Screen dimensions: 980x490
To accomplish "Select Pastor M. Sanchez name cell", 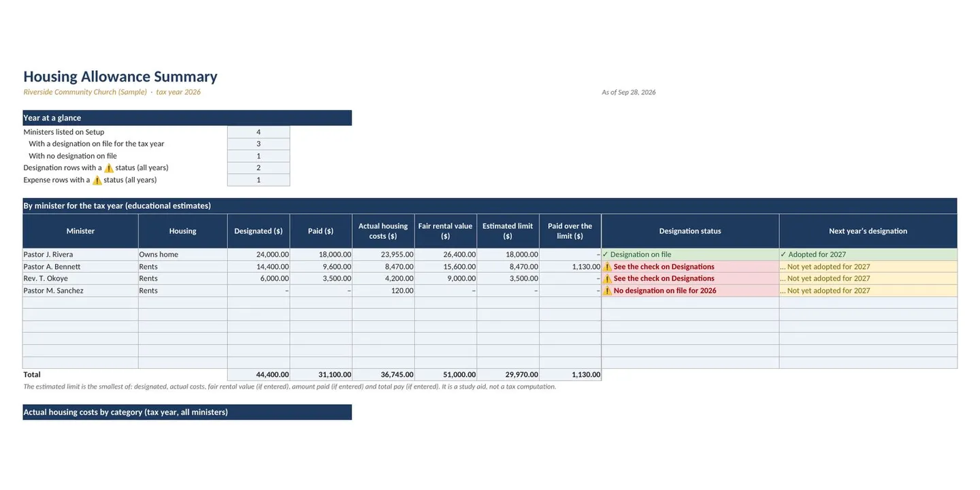I will point(80,291).
